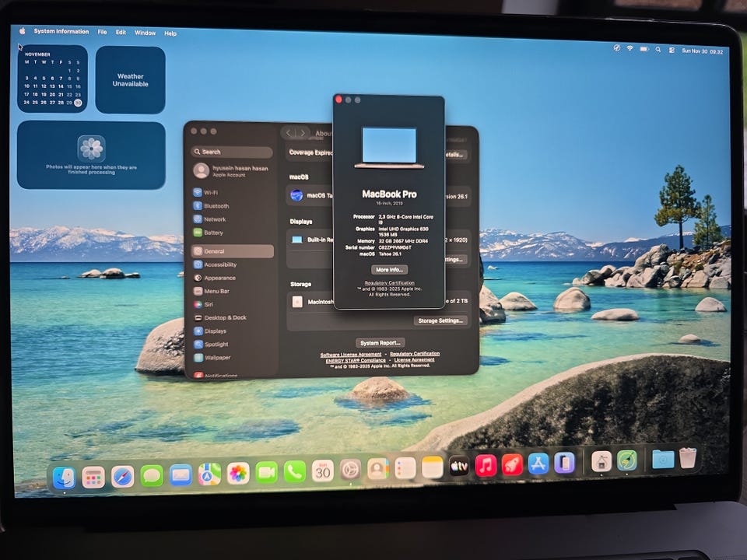The width and height of the screenshot is (747, 560).
Task: Click Regulatory Certification in the Settings window
Action: 415,354
